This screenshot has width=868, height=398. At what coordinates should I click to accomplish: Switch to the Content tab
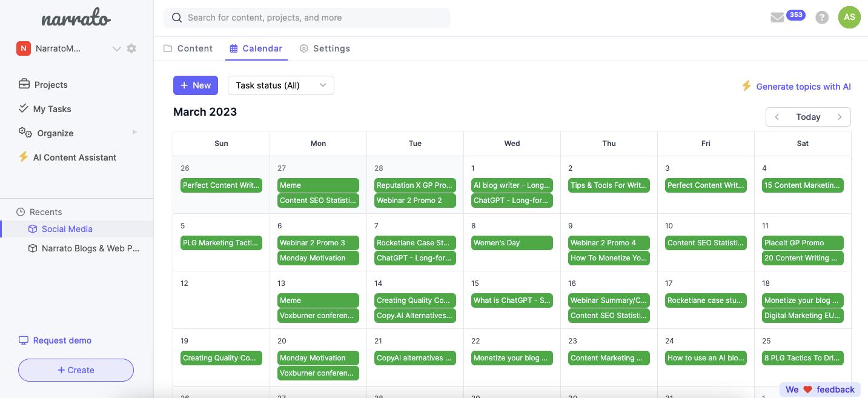pos(188,48)
